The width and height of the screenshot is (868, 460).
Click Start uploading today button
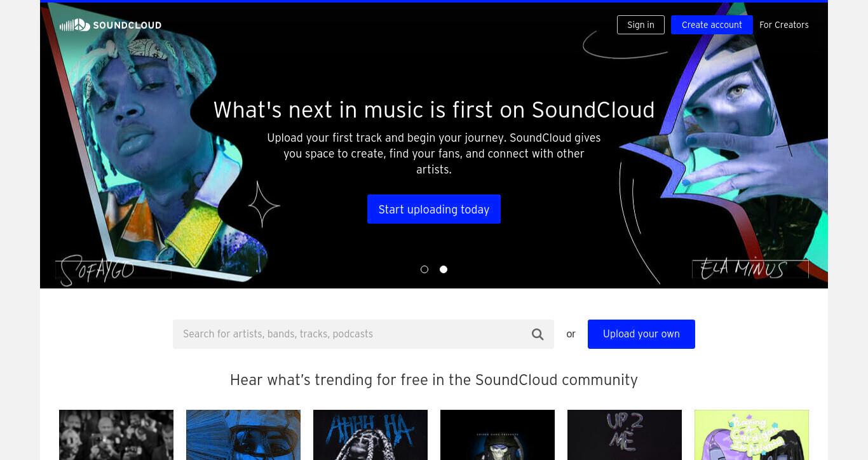(434, 209)
